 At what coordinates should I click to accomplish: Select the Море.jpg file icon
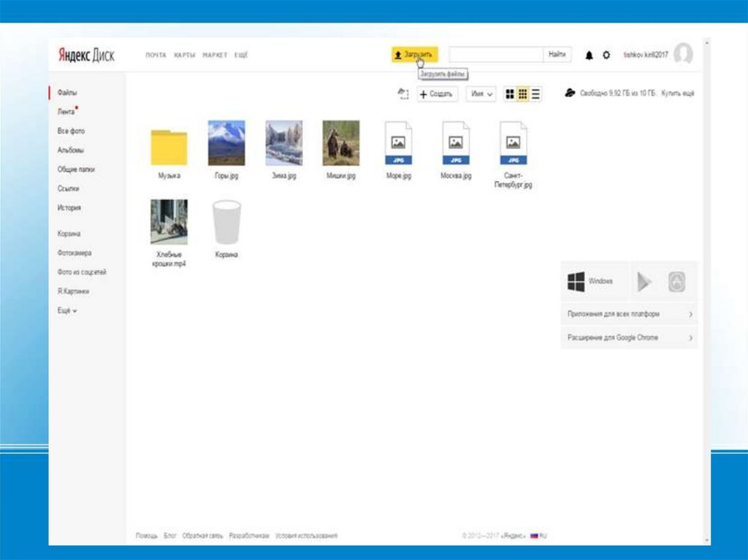(399, 143)
